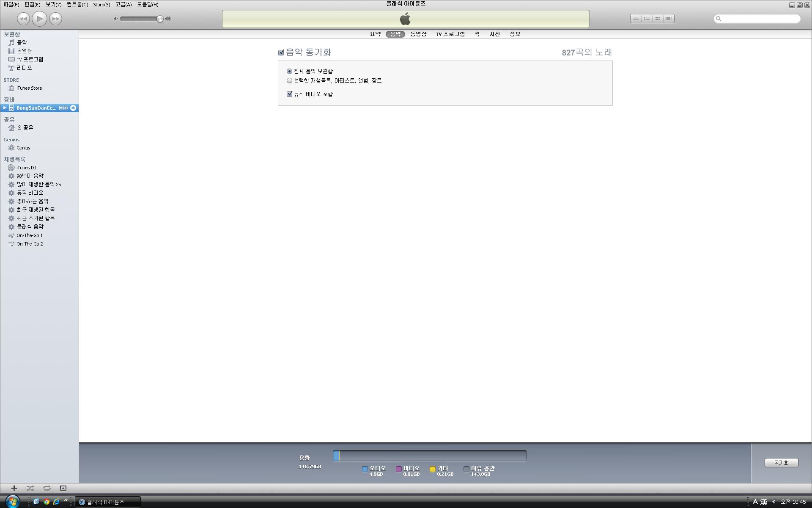Focus the search input field
The height and width of the screenshot is (508, 812).
757,19
